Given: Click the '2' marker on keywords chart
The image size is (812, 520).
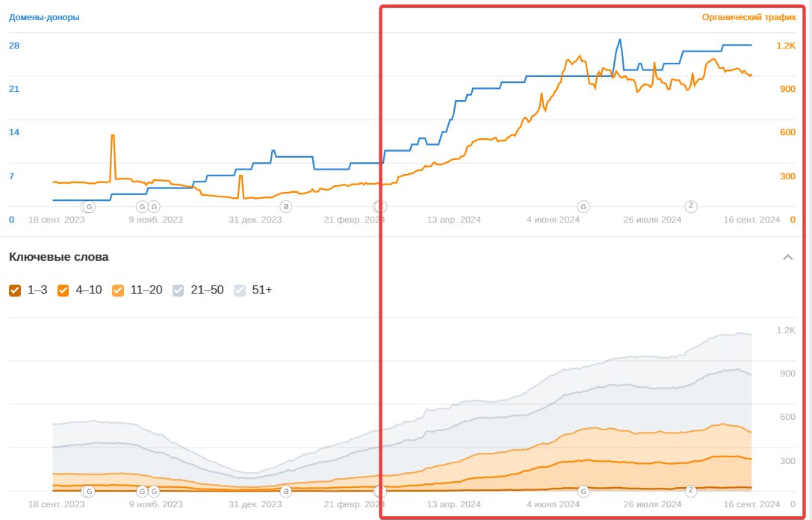Looking at the screenshot, I should (691, 491).
